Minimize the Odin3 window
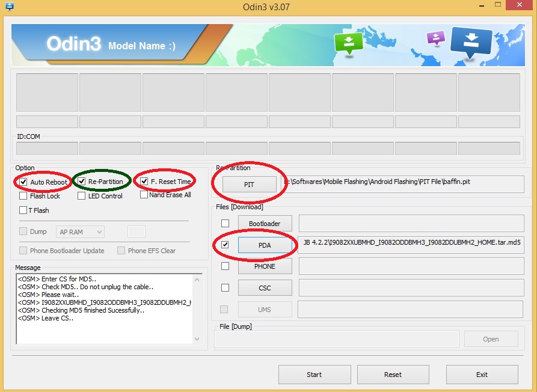The height and width of the screenshot is (392, 537). pos(482,5)
